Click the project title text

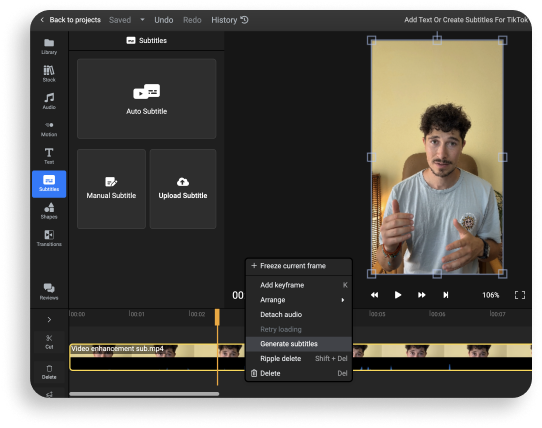point(467,20)
